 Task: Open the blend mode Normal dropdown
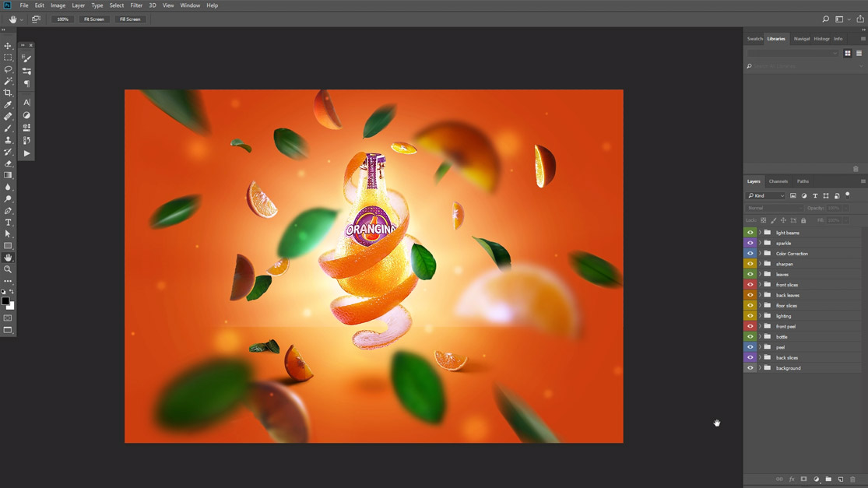[x=774, y=208]
